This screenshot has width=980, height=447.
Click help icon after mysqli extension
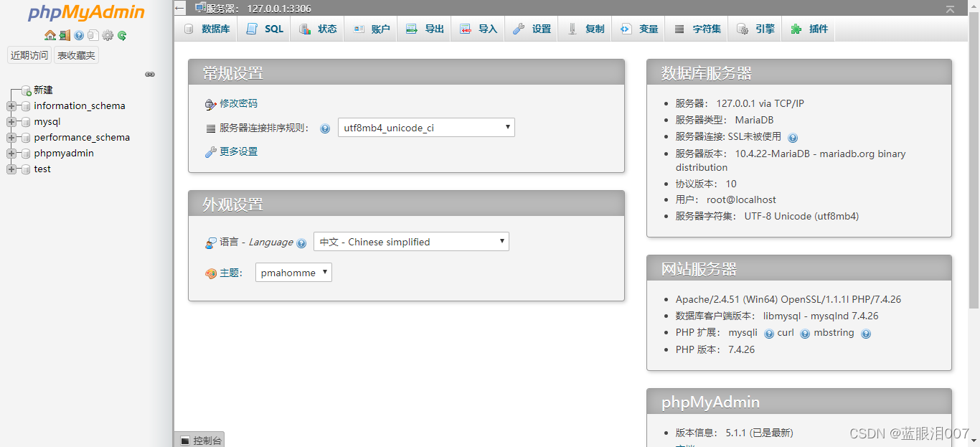(x=769, y=334)
